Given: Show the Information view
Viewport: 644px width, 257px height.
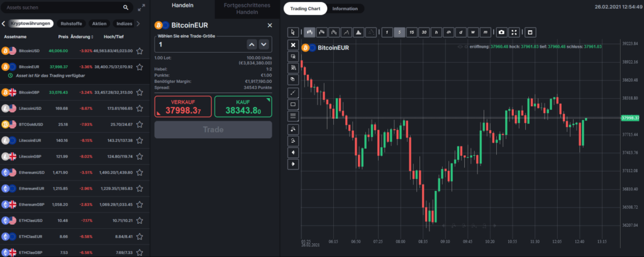Looking at the screenshot, I should [345, 9].
